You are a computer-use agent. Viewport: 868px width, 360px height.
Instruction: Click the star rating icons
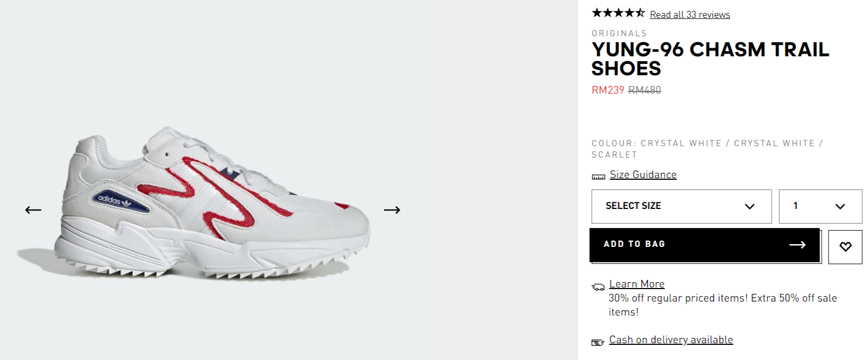click(x=618, y=13)
